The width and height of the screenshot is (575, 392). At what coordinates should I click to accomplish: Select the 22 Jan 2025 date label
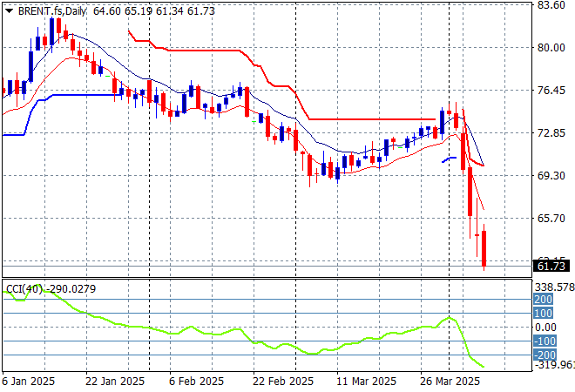115,382
